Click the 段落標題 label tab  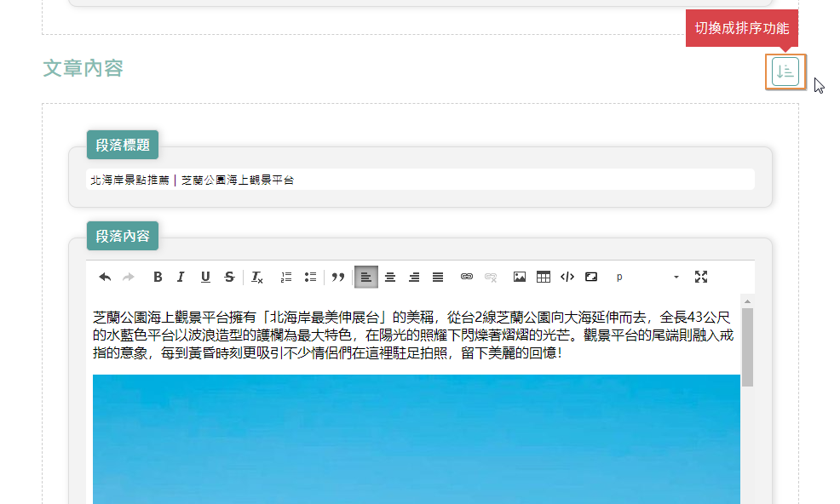(x=122, y=145)
